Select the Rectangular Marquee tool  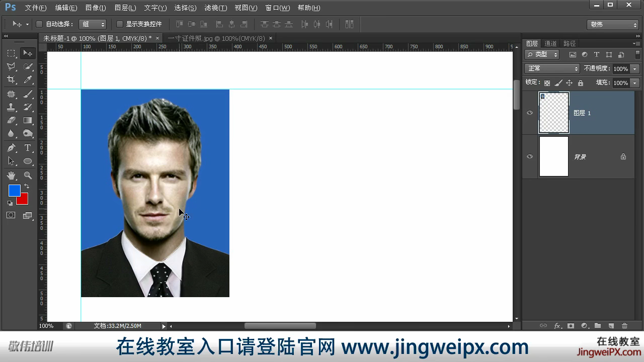[11, 53]
